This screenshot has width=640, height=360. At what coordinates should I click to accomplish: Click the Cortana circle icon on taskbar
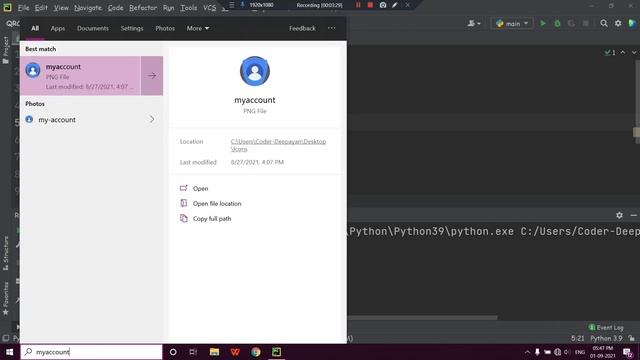click(x=173, y=352)
